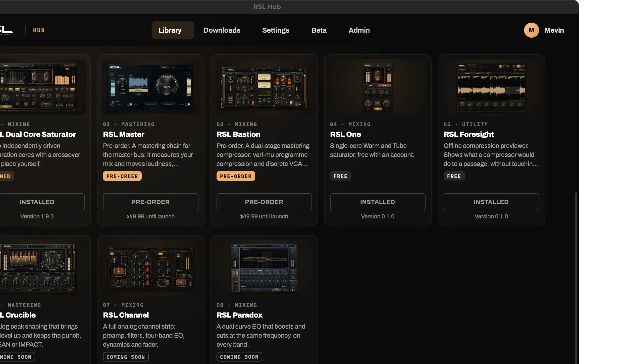
Task: Click the Mevin username
Action: [554, 30]
